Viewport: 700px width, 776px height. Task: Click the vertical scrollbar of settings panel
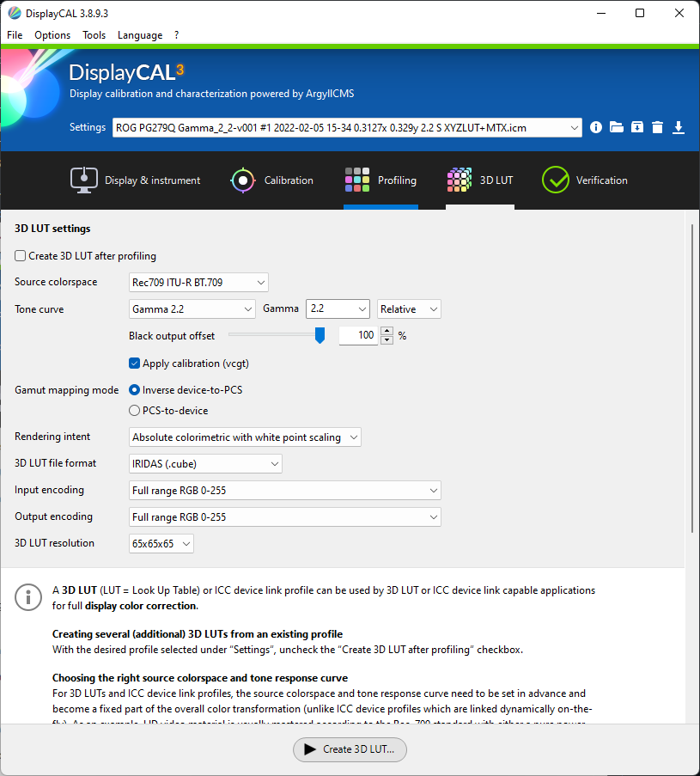[692, 379]
